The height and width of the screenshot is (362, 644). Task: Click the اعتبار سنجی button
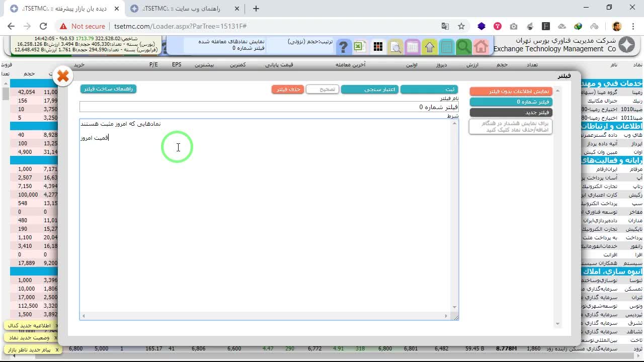[x=370, y=89]
